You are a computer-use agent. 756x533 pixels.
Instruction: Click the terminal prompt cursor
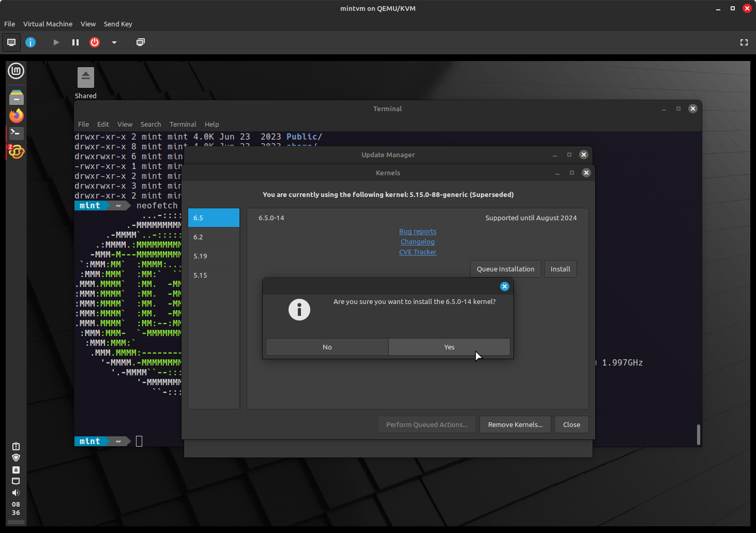(x=139, y=441)
